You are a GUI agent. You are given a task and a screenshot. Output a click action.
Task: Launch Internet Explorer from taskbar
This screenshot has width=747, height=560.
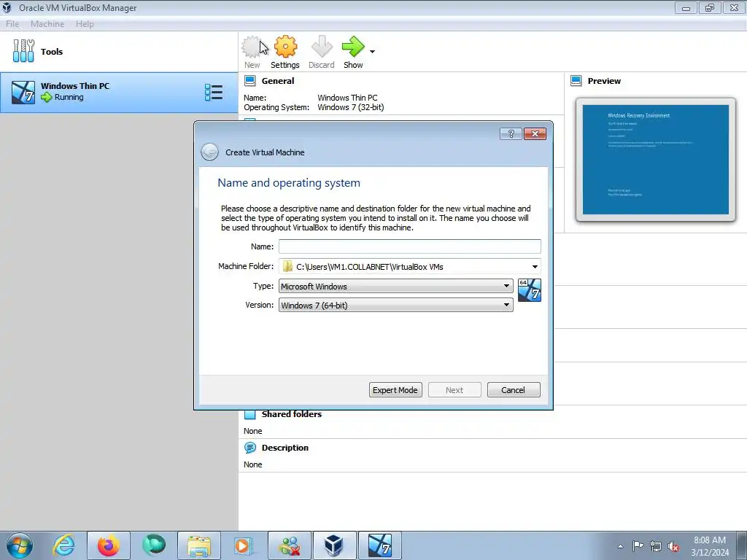63,545
